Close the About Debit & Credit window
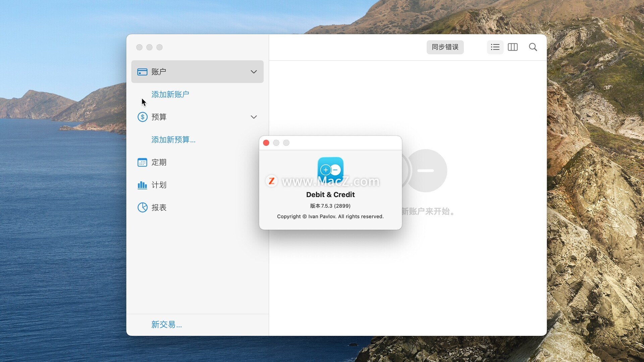 click(266, 143)
